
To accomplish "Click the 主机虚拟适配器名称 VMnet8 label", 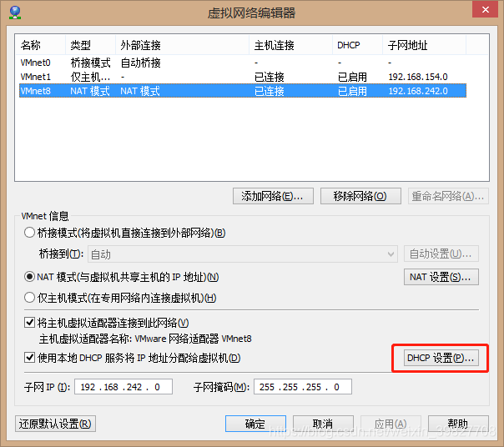I will coord(145,339).
